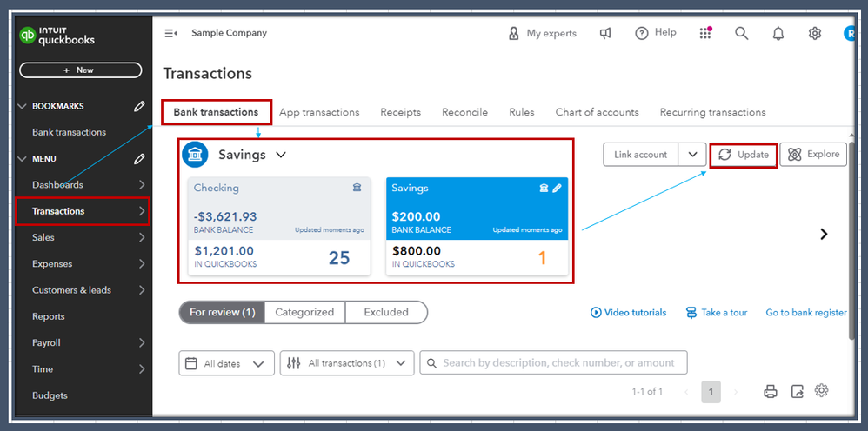
Task: Click the pencil icon on Savings card
Action: (557, 188)
